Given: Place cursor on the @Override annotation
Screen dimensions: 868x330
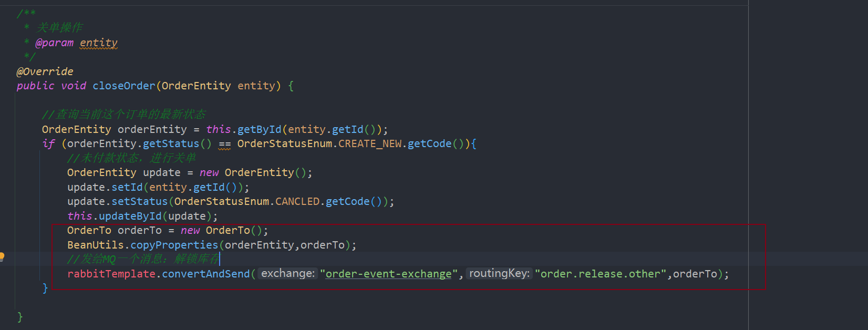Looking at the screenshot, I should 45,71.
